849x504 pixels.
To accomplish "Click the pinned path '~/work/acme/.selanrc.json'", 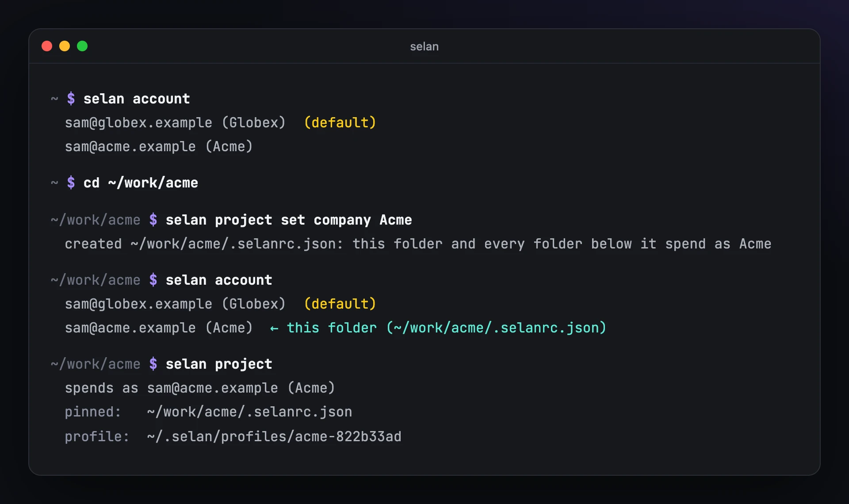I will coord(249,412).
